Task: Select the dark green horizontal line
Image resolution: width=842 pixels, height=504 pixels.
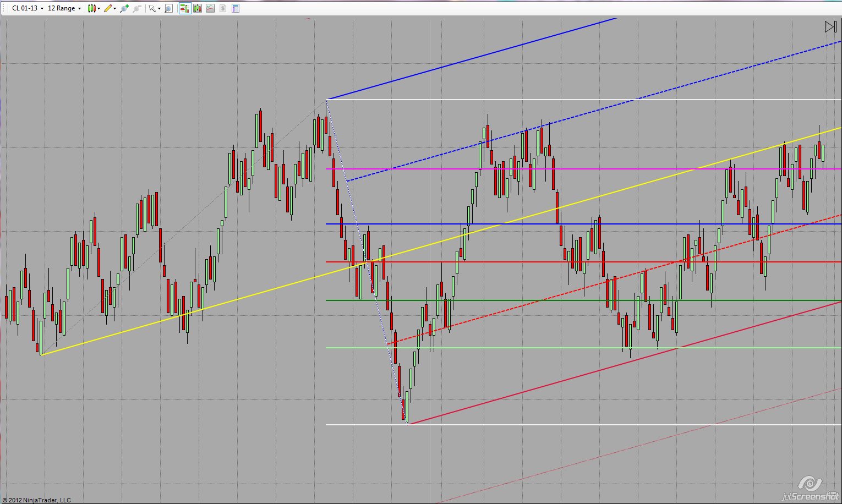Action: [x=583, y=300]
